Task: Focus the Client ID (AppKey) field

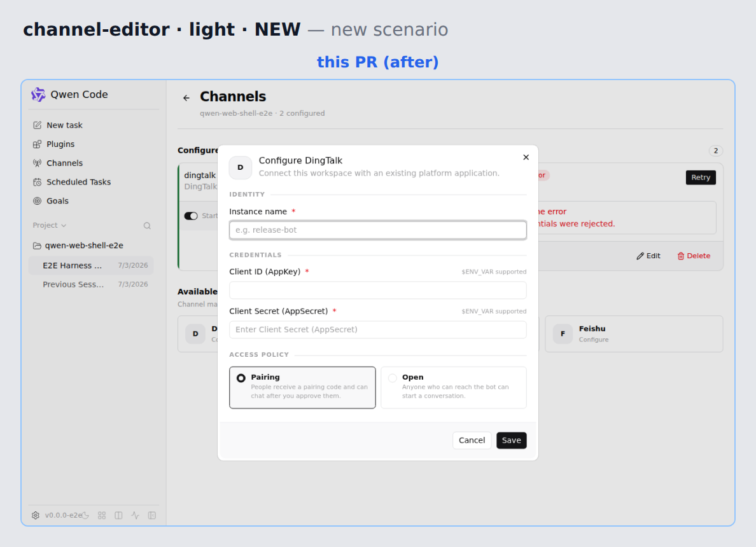Action: [377, 290]
